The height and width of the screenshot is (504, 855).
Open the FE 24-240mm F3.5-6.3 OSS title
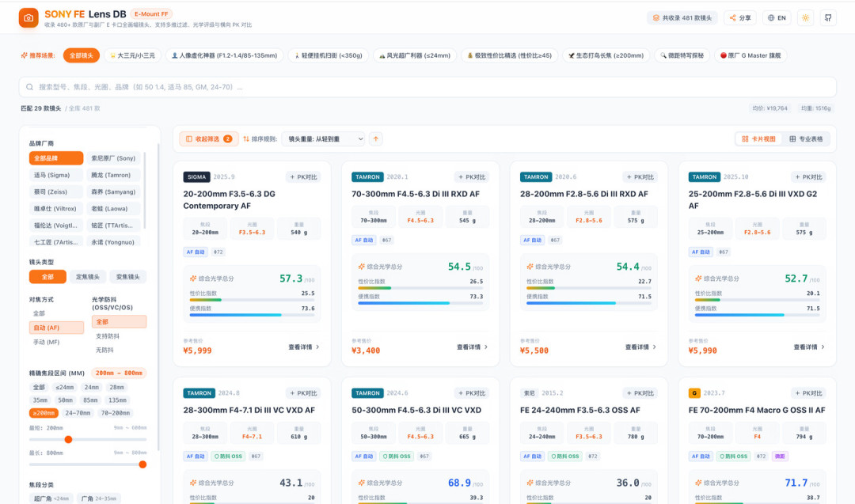(579, 411)
